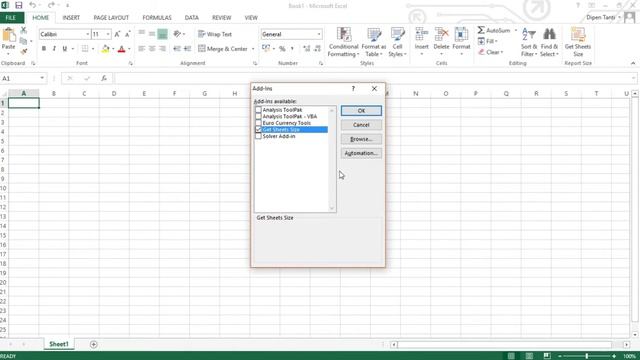Apply the Percent Style format
Viewport: 640px width, 360px height.
coord(282,49)
